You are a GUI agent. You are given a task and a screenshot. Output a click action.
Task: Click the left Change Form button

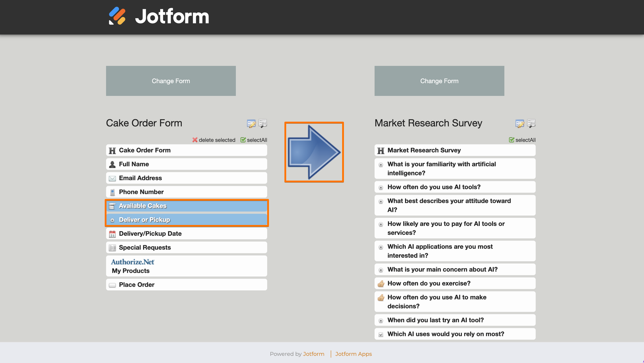click(x=171, y=81)
